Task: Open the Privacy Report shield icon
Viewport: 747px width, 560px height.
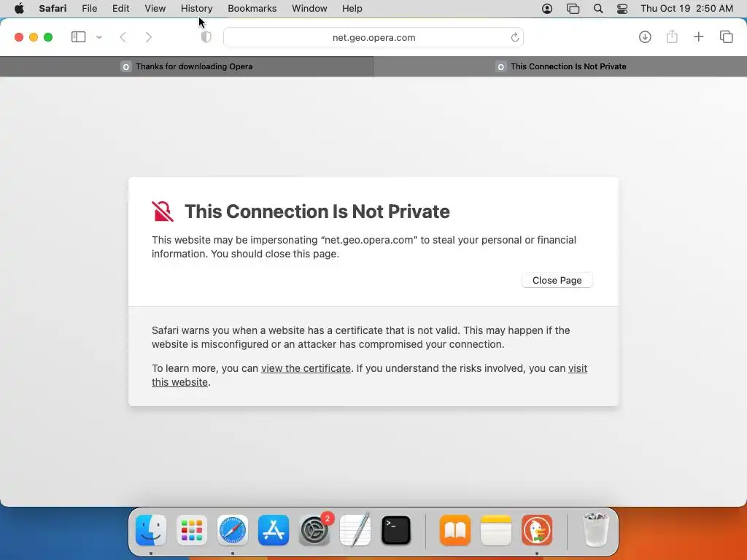Action: point(206,36)
